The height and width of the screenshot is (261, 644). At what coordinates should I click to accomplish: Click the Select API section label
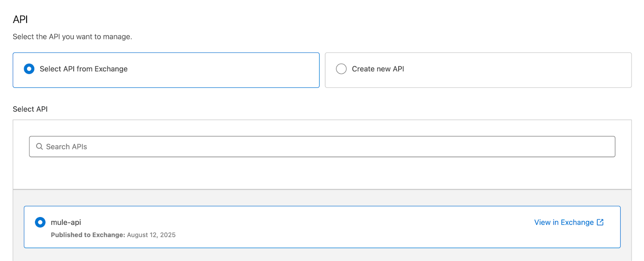coord(30,109)
